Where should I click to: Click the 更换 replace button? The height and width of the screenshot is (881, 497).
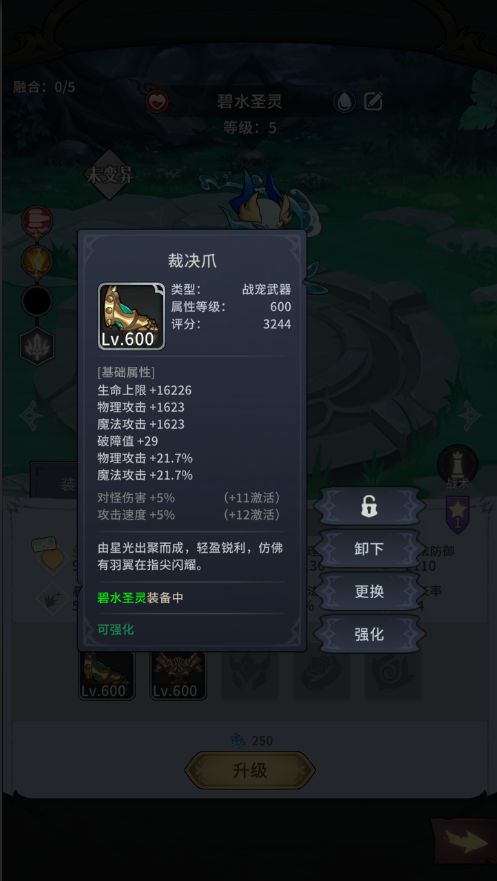click(369, 591)
